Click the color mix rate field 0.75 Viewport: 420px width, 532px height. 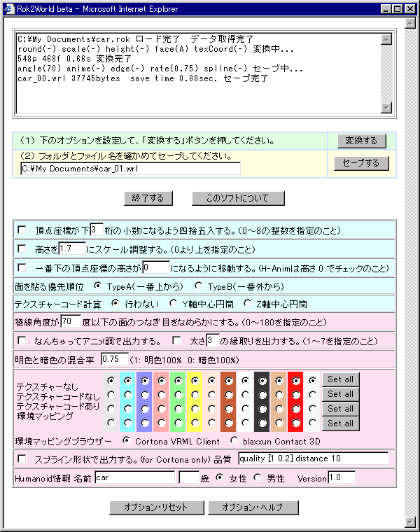115,359
